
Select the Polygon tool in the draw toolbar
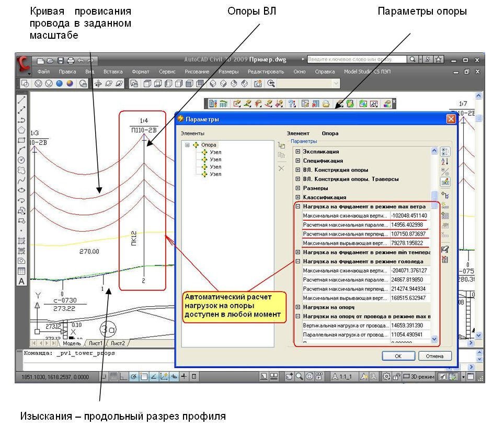21,130
